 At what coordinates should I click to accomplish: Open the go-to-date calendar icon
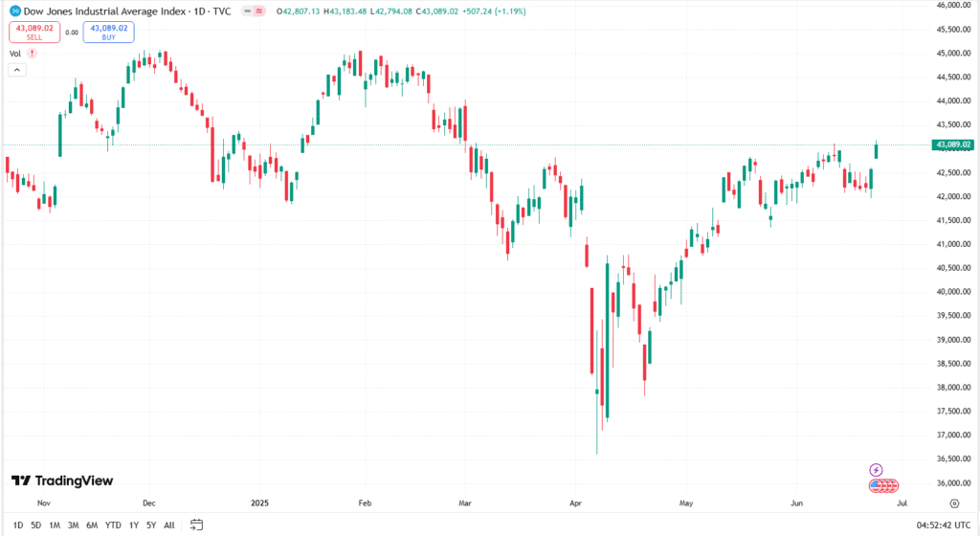tap(197, 525)
